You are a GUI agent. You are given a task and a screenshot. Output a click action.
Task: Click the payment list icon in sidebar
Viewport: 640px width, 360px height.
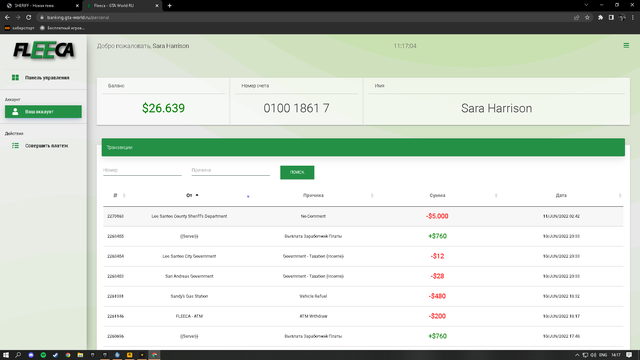pyautogui.click(x=16, y=146)
